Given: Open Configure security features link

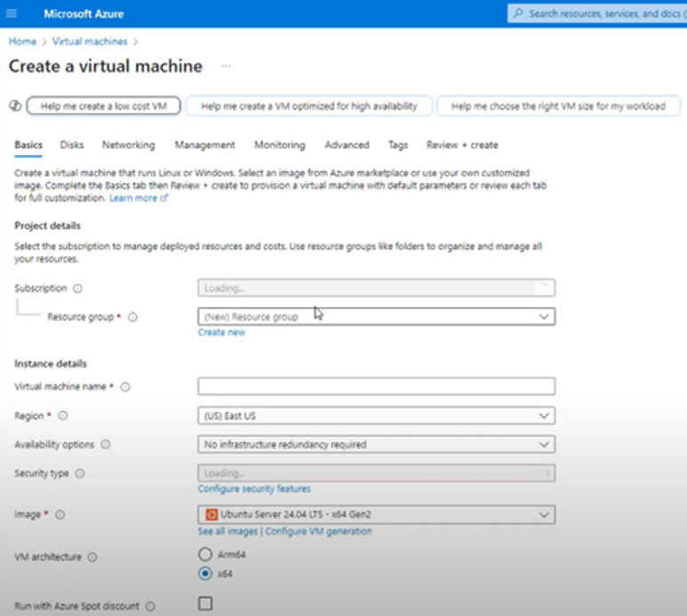Looking at the screenshot, I should point(255,489).
